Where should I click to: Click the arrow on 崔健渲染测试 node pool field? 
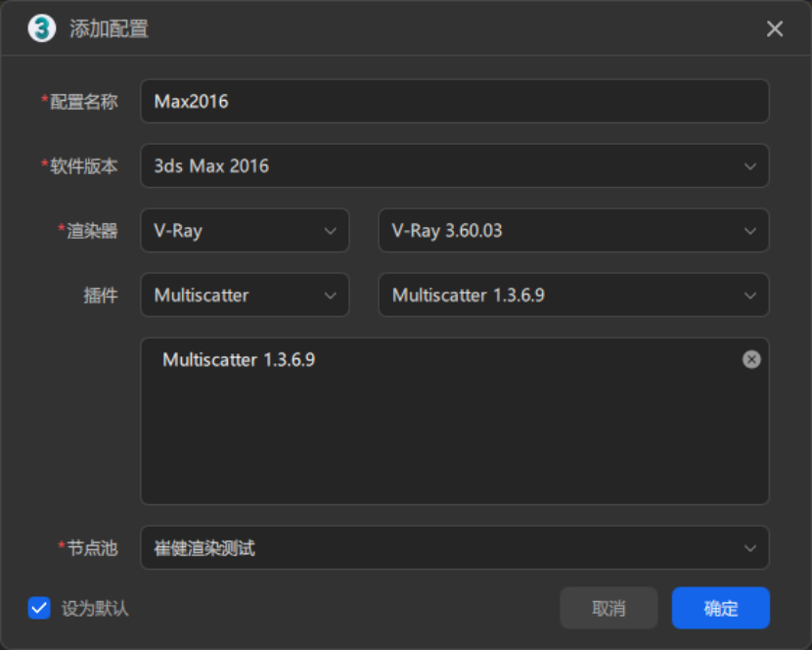point(749,548)
